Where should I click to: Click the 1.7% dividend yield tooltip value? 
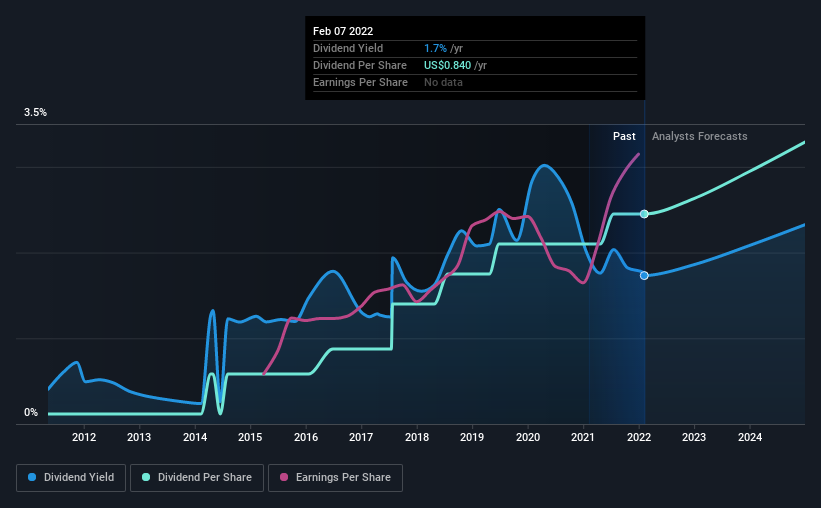434,48
